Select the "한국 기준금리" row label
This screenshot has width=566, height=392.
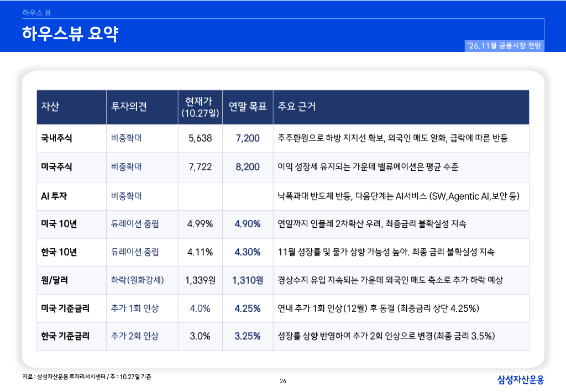coord(65,336)
